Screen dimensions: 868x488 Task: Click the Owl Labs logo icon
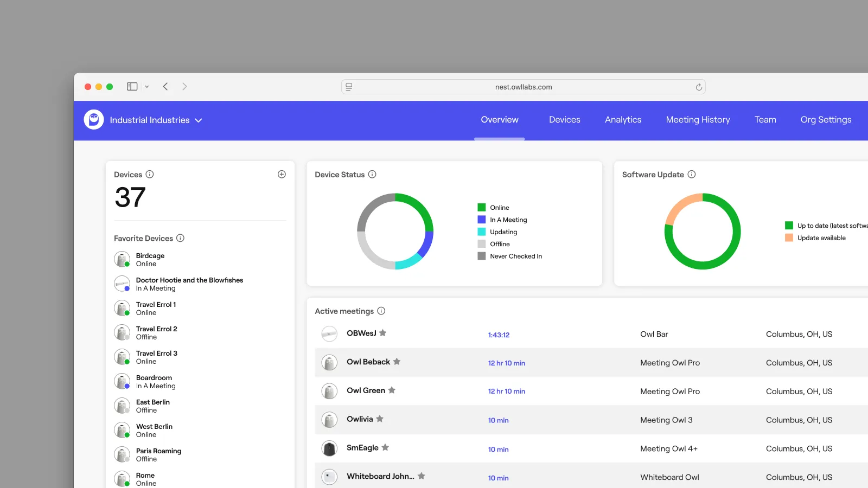(93, 120)
